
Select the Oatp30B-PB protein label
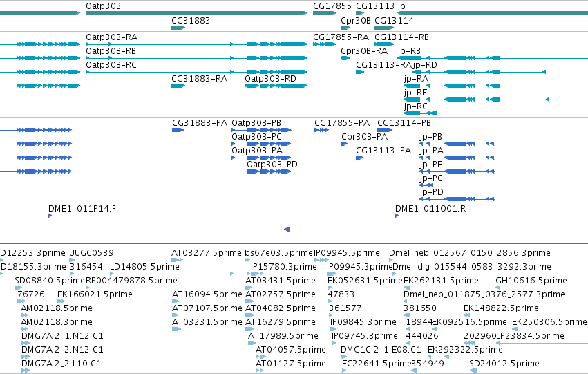click(x=256, y=123)
